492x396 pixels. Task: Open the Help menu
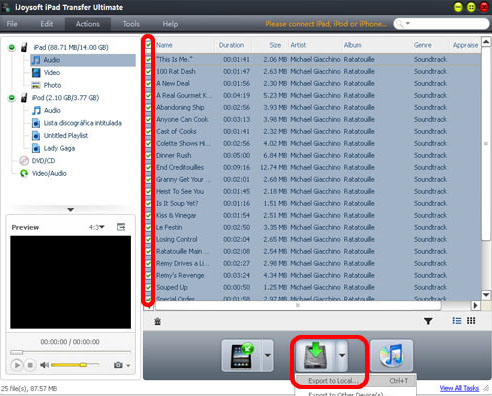(x=170, y=24)
